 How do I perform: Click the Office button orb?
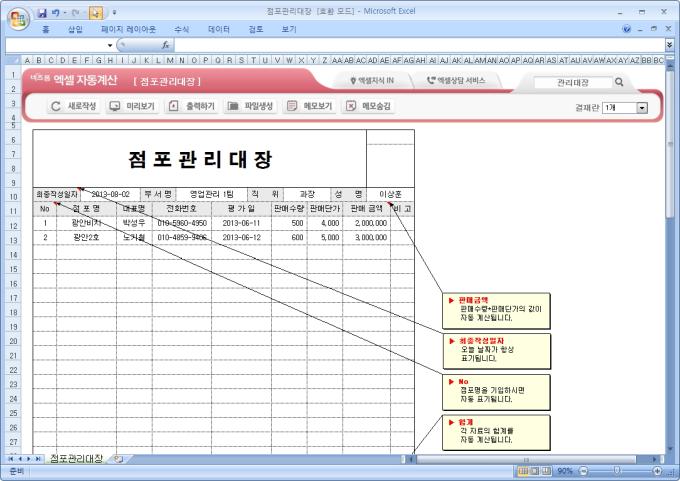(18, 18)
